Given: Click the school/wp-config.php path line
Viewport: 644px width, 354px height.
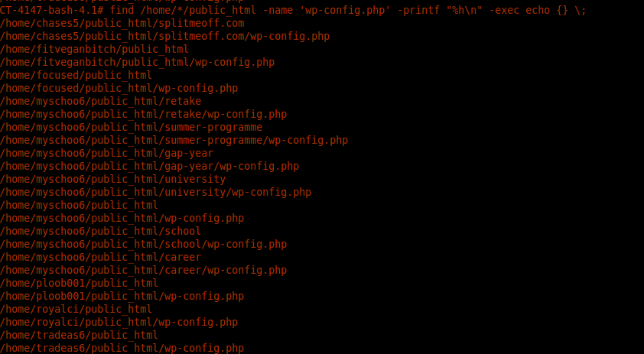Looking at the screenshot, I should [144, 244].
